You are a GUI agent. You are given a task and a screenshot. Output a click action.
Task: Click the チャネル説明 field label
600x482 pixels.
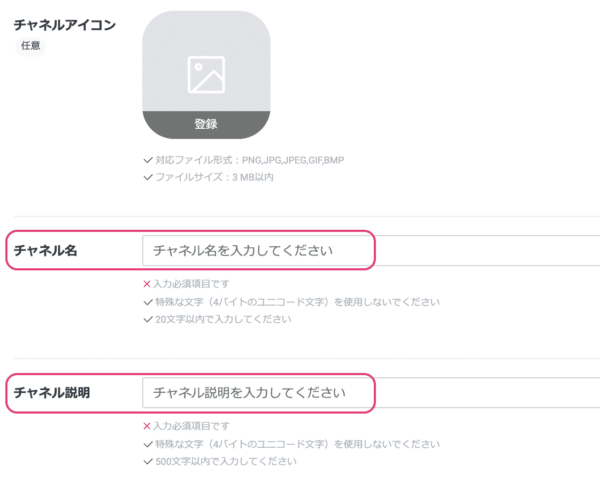(x=52, y=393)
